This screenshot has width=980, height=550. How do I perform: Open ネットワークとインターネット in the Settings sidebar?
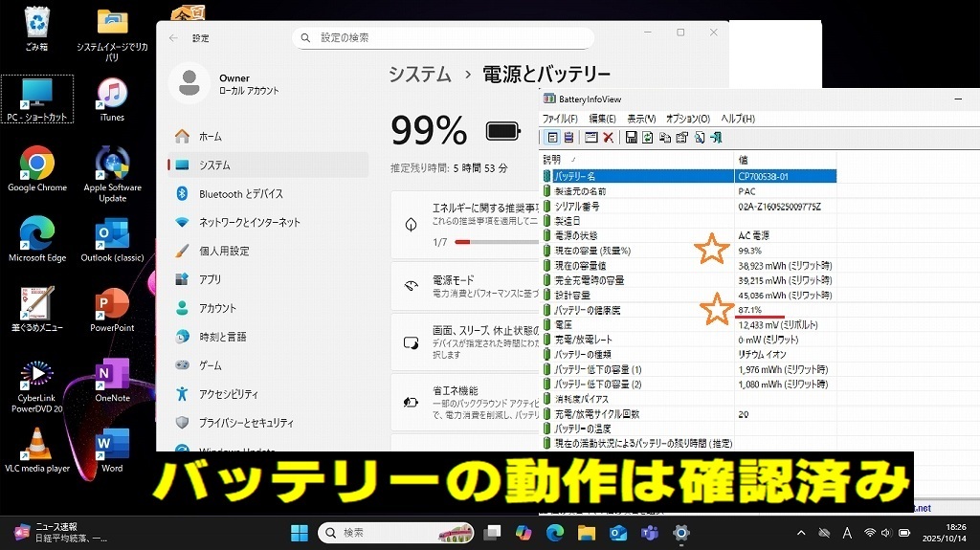(268, 222)
